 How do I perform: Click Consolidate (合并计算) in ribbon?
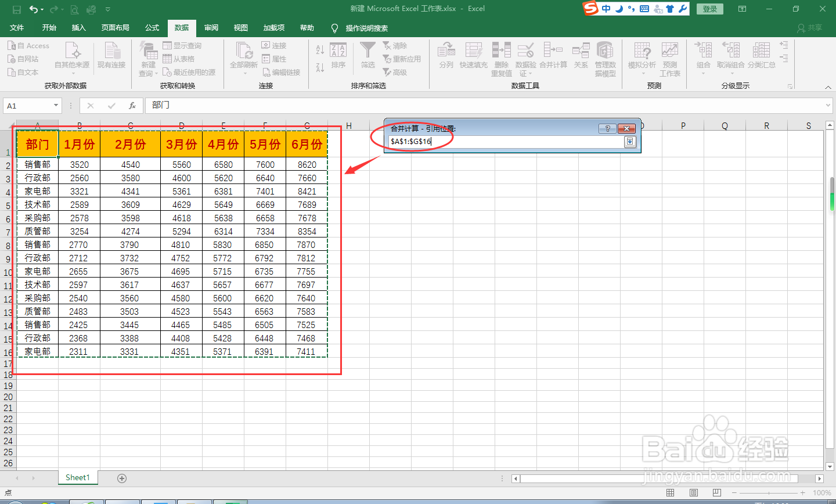(x=553, y=56)
